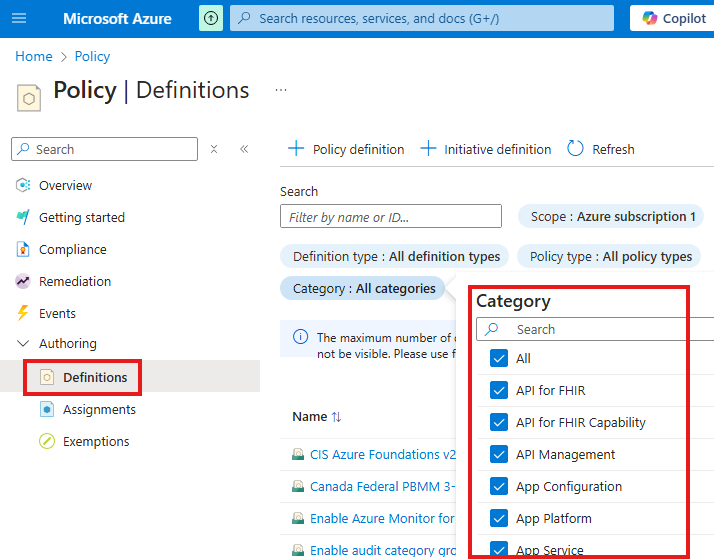Open Canada Federal PBMM definition link
This screenshot has height=560, width=714.
tap(382, 486)
